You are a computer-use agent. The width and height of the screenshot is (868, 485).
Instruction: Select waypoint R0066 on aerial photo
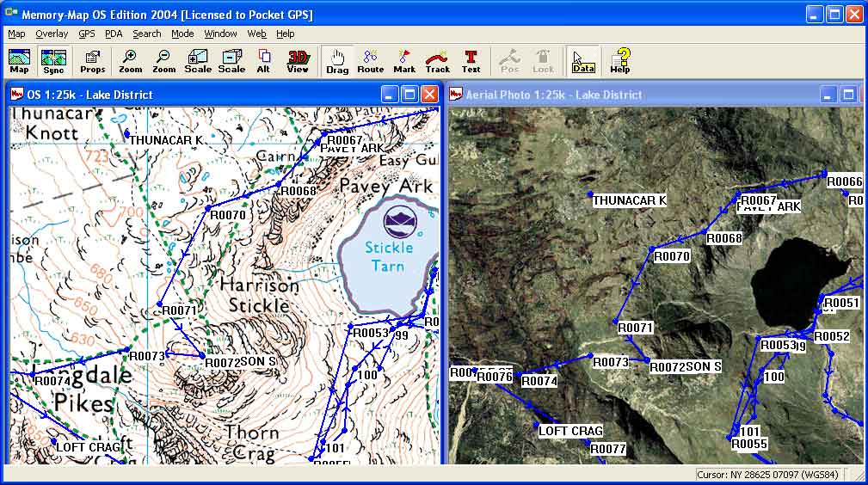click(844, 181)
